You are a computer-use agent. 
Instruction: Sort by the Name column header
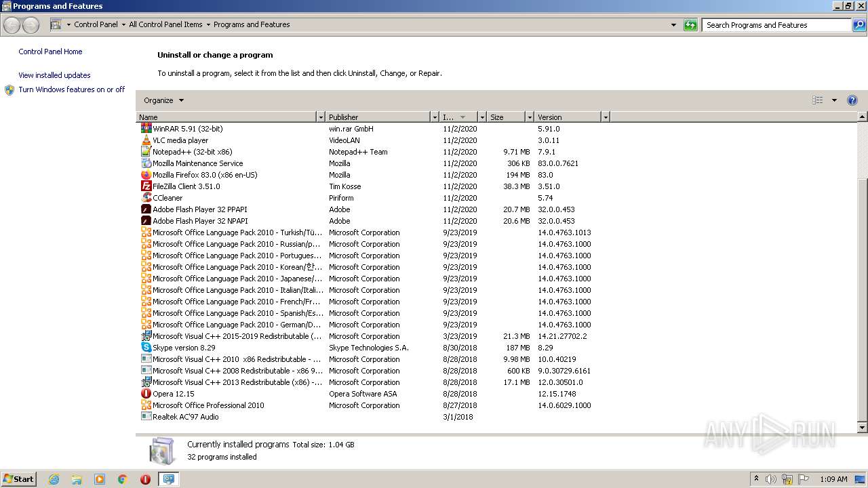(x=226, y=117)
